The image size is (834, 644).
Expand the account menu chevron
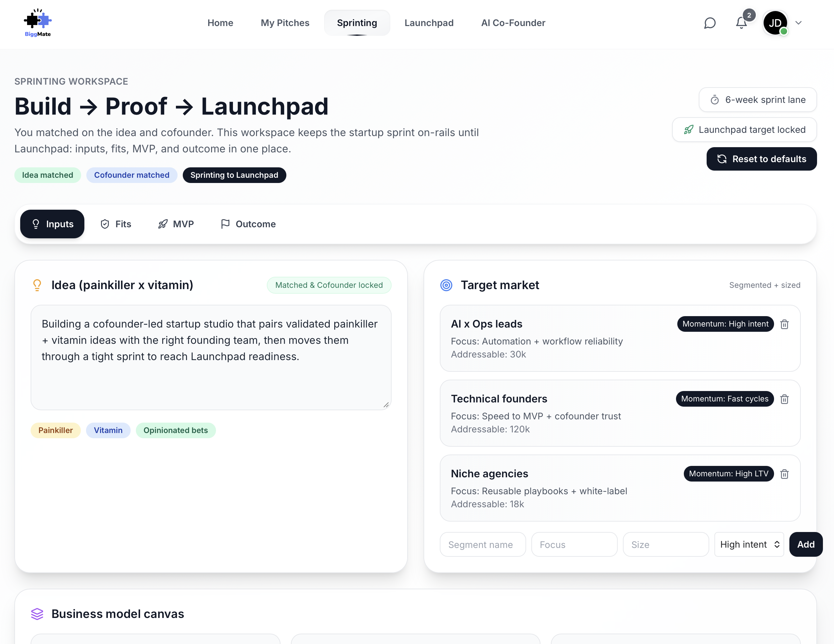pos(798,23)
